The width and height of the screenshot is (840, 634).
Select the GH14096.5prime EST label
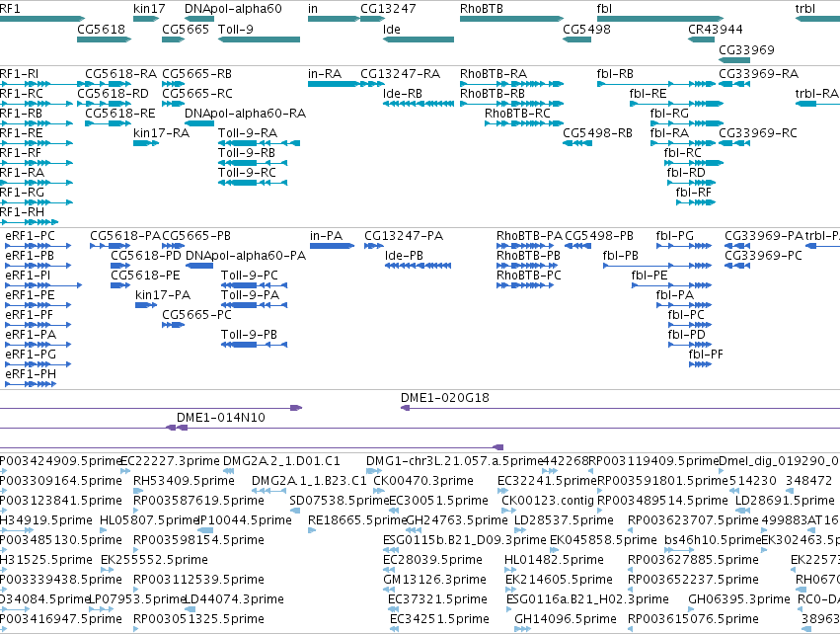click(566, 619)
